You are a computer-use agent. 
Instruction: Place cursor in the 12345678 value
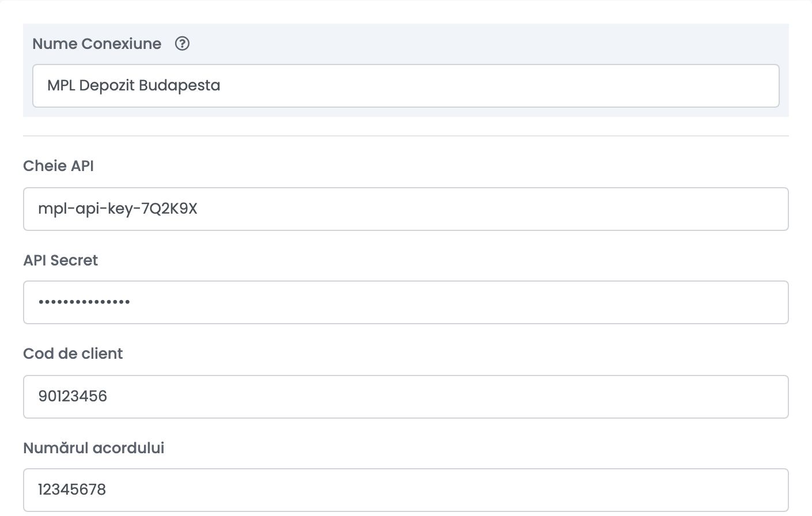(x=72, y=490)
